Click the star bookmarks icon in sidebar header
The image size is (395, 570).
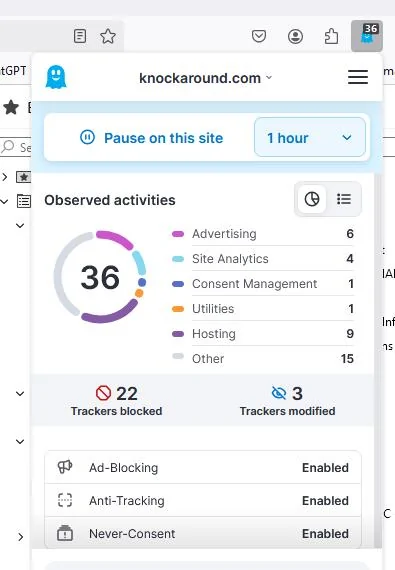pos(11,107)
